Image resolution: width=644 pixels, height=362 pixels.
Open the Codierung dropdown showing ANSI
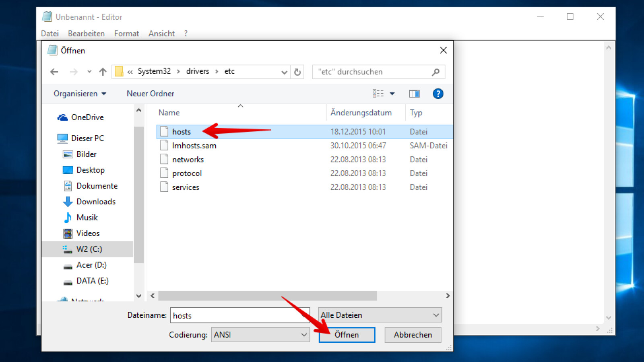[x=260, y=335]
